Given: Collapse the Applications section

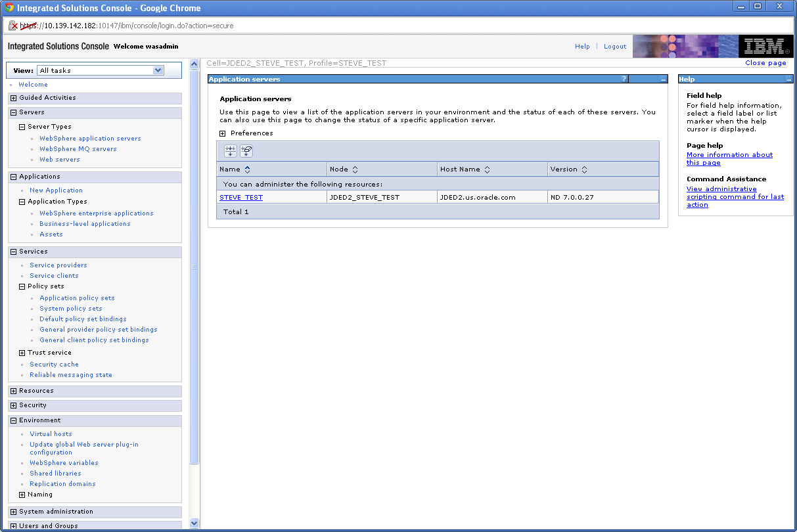Looking at the screenshot, I should (14, 177).
